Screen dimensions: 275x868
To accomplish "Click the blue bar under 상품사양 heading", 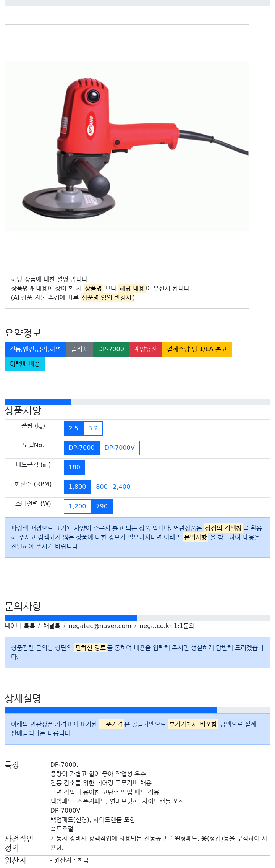I will pos(38,402).
